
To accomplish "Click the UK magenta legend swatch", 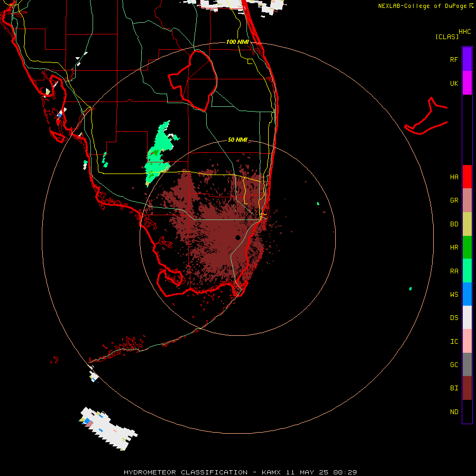I will click(467, 83).
